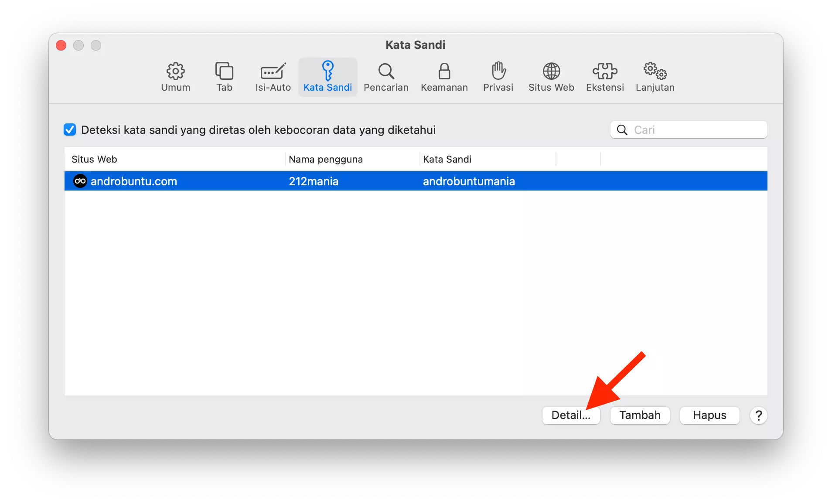Click the Situs Web column header
832x504 pixels.
[x=94, y=159]
